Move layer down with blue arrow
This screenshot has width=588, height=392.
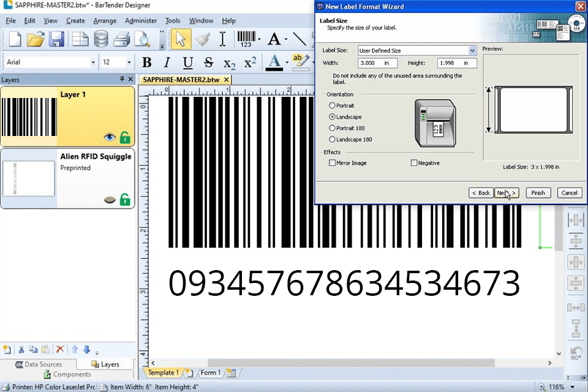[86, 350]
